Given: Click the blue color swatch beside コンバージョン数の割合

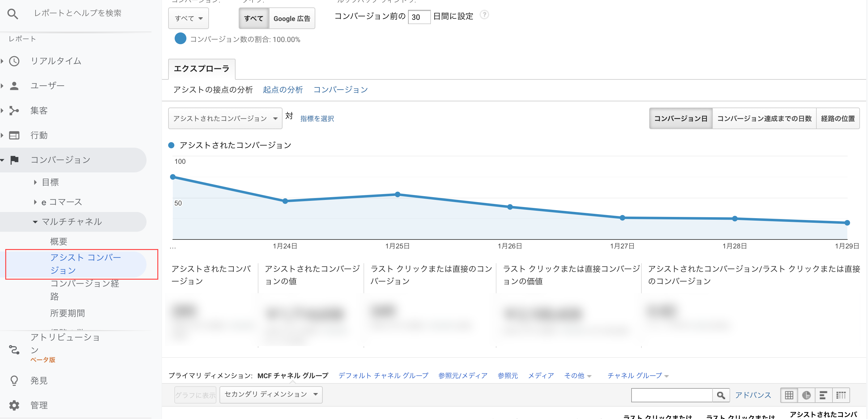Looking at the screenshot, I should (x=180, y=39).
